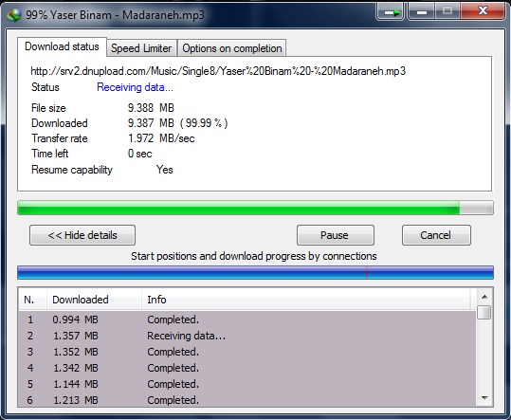The height and width of the screenshot is (420, 511).
Task: Cancel the download
Action: point(436,235)
